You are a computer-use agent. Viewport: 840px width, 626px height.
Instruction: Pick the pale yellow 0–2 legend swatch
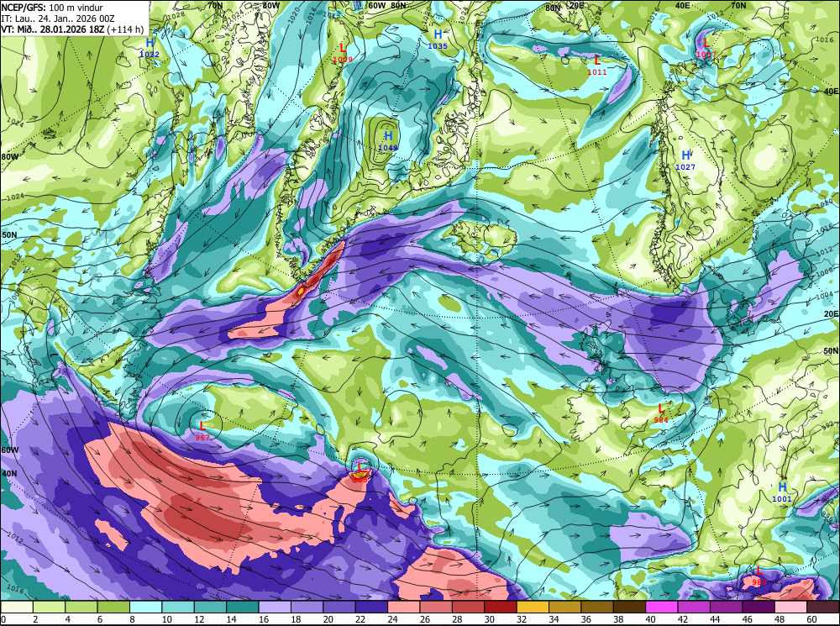click(17, 607)
